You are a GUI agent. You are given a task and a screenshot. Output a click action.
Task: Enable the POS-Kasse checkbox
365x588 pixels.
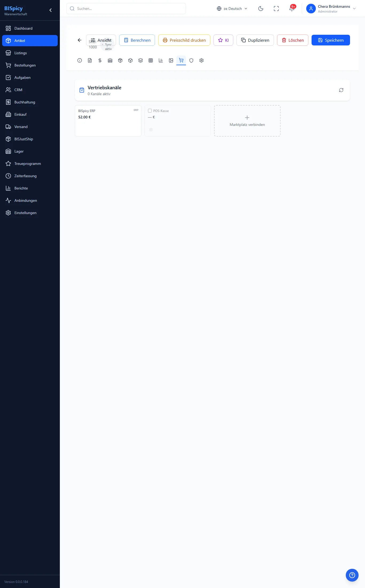tap(150, 111)
